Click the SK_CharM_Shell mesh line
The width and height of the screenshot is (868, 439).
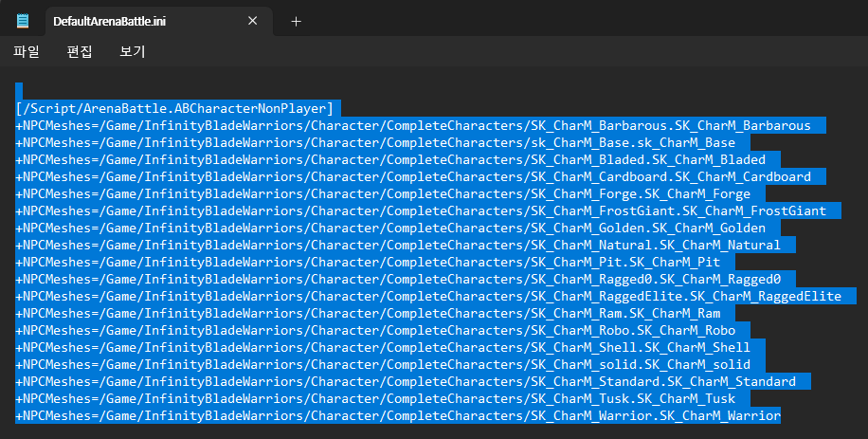[x=383, y=348]
